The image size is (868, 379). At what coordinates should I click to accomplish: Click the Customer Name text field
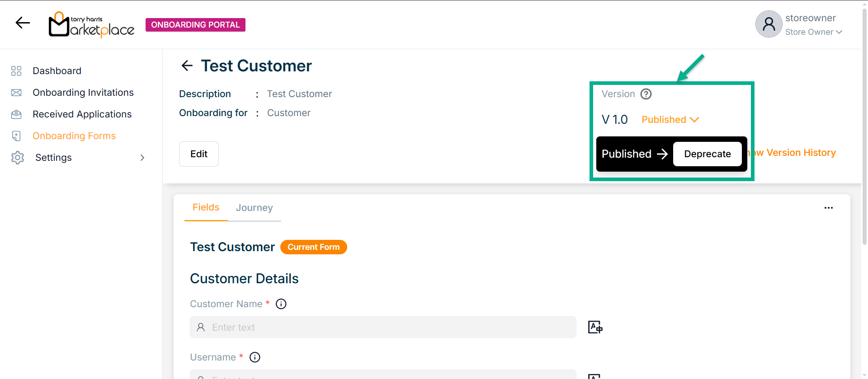coord(383,327)
